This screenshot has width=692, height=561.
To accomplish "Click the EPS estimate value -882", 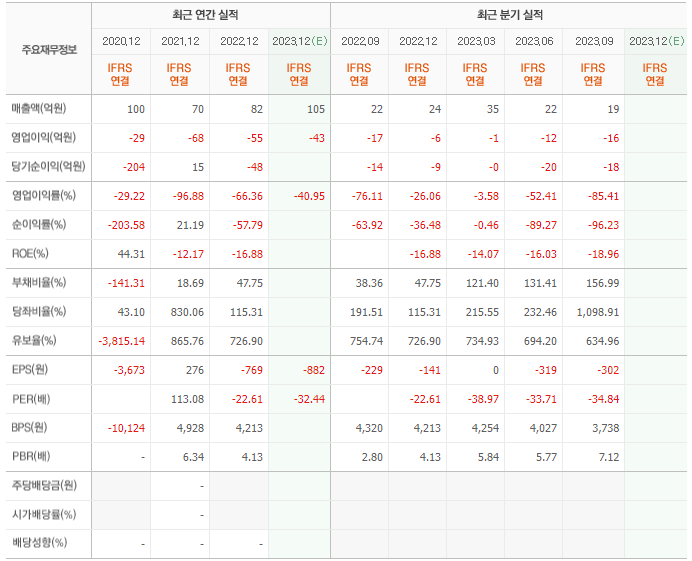I will (314, 370).
